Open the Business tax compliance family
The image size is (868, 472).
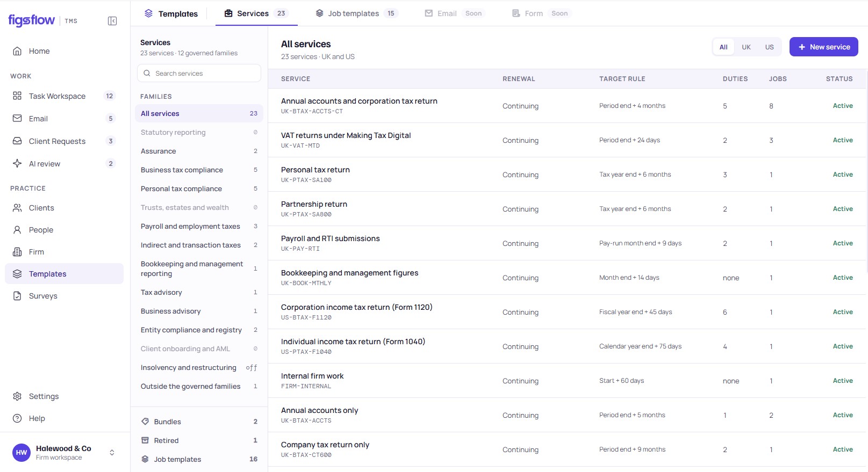coord(199,170)
